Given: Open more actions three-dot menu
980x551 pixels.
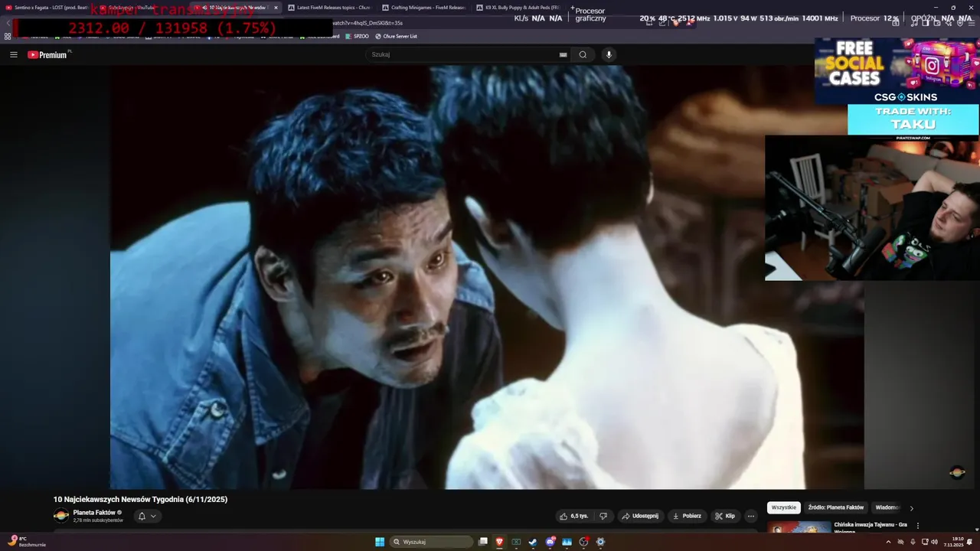Looking at the screenshot, I should click(x=751, y=516).
